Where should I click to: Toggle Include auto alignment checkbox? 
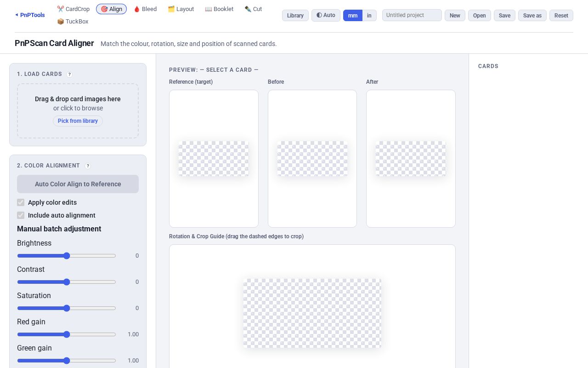coord(21,215)
